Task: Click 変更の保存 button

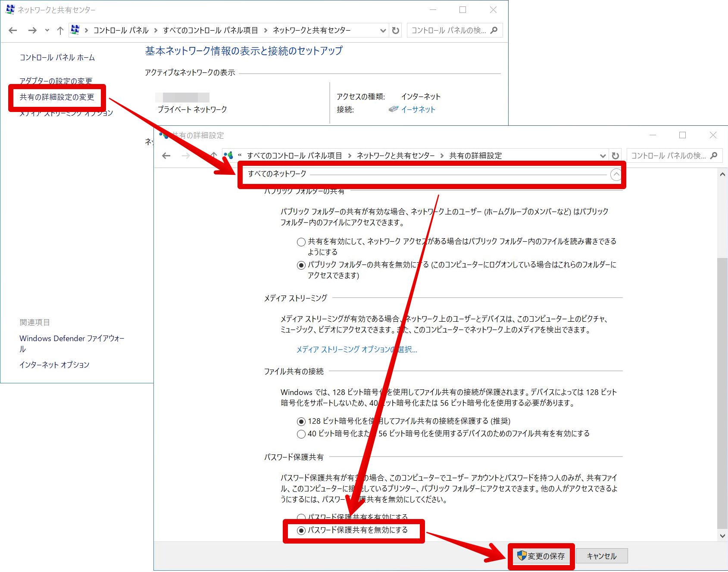Action: 541,556
